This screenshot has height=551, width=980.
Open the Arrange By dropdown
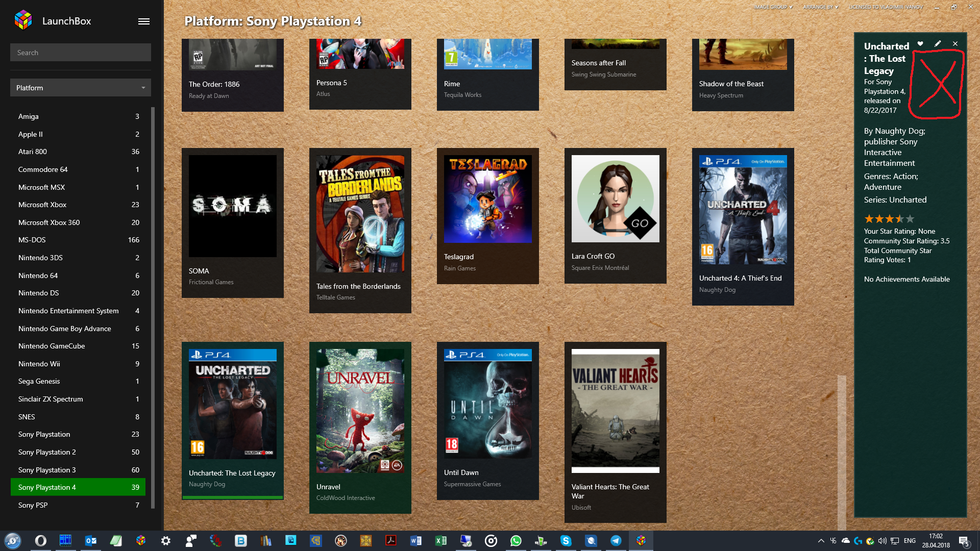820,7
